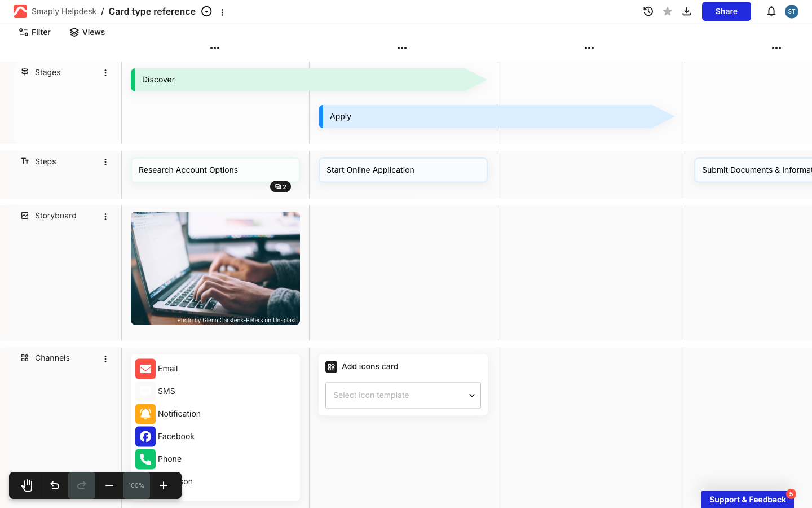
Task: Open the fourth column's three-dot menu
Action: pos(776,48)
